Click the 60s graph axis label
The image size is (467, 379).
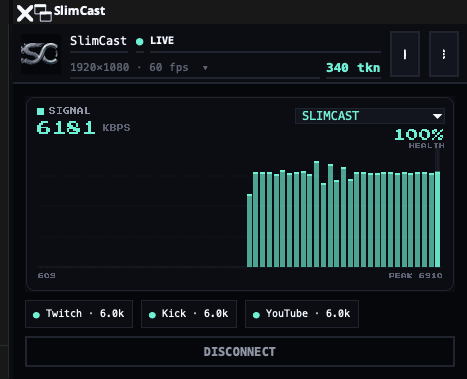46,276
